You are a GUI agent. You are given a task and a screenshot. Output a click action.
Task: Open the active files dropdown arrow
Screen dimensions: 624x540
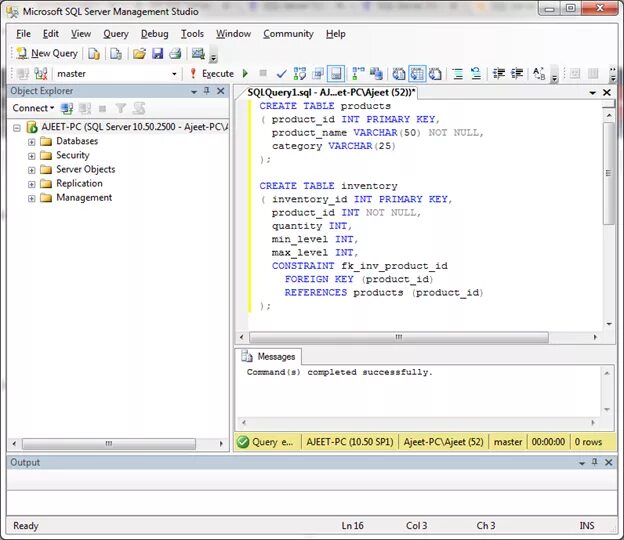[x=593, y=93]
